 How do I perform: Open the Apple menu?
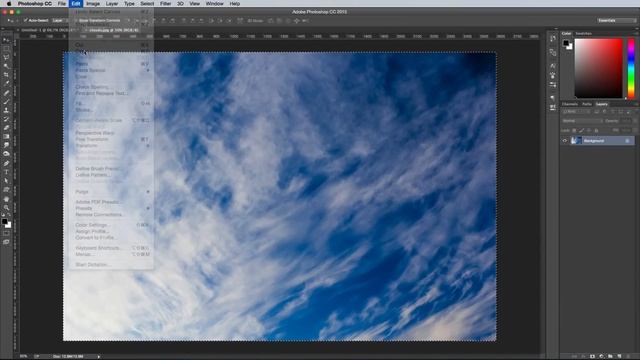click(x=9, y=4)
